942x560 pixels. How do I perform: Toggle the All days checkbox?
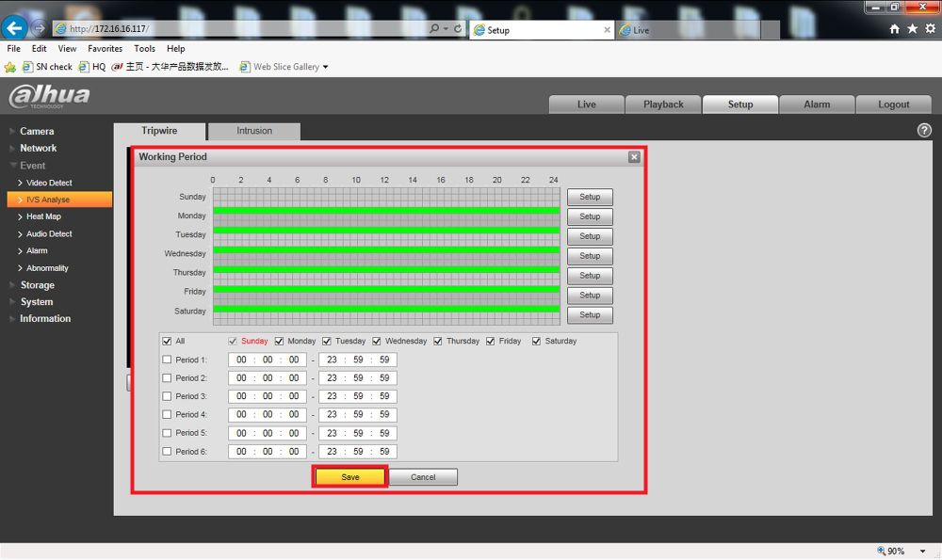pos(167,341)
